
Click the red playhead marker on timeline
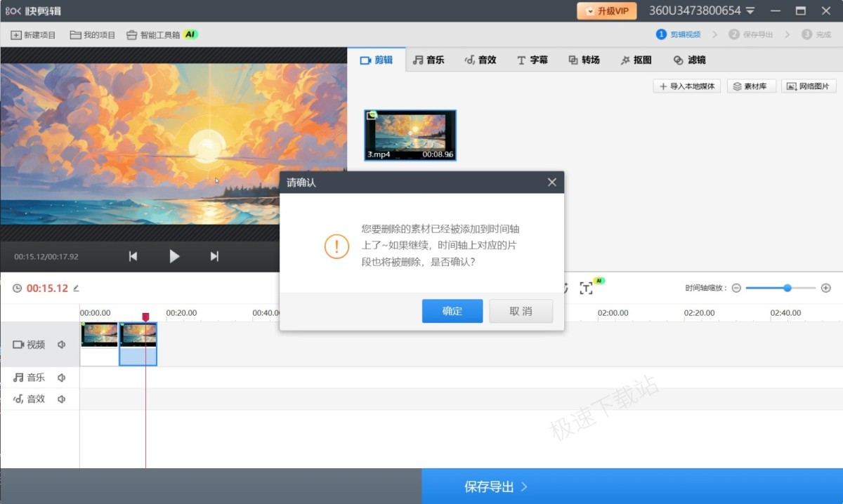coord(145,317)
